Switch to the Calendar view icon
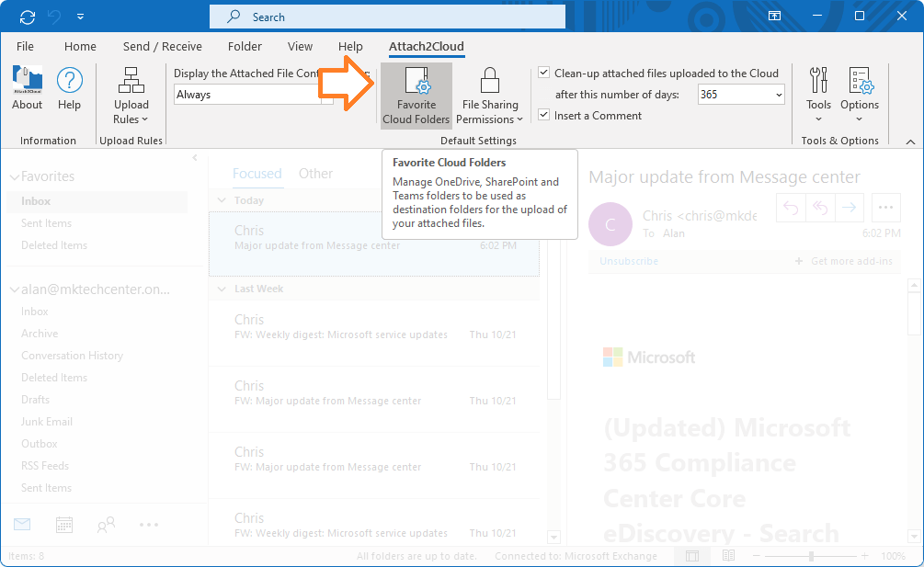 tap(63, 524)
